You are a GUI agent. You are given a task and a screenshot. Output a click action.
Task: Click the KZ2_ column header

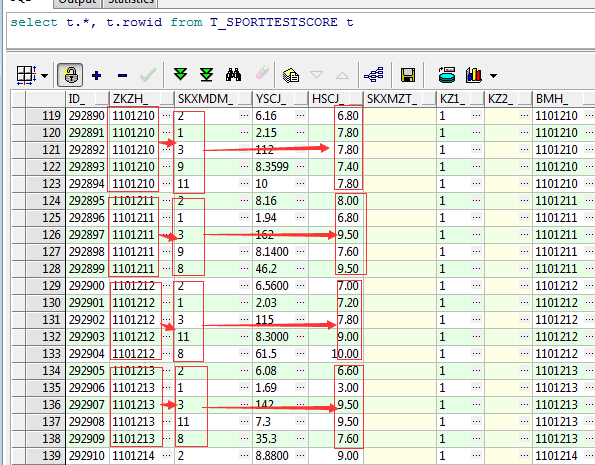pos(508,99)
